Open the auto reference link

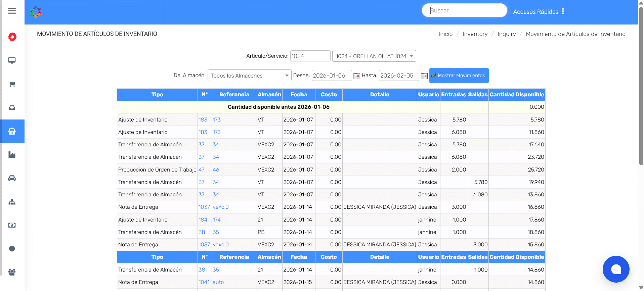(x=218, y=282)
